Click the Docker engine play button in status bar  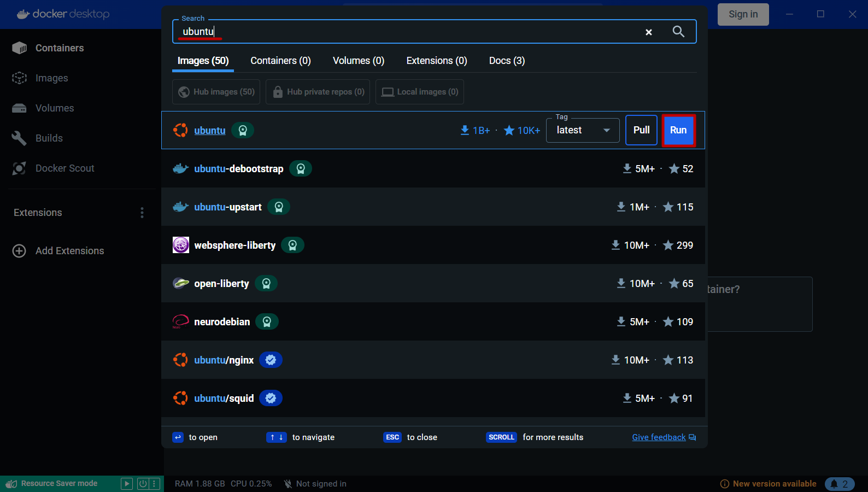(x=127, y=484)
